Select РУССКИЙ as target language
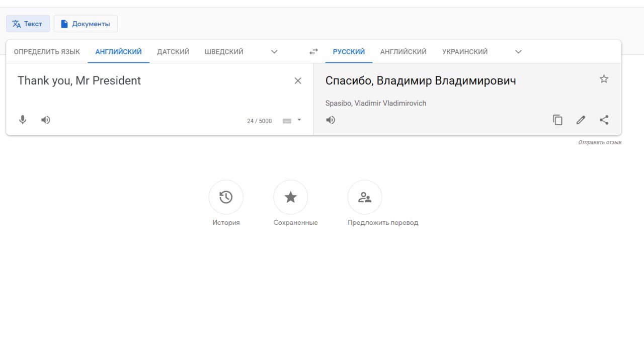Image resolution: width=644 pixels, height=347 pixels. pos(349,52)
